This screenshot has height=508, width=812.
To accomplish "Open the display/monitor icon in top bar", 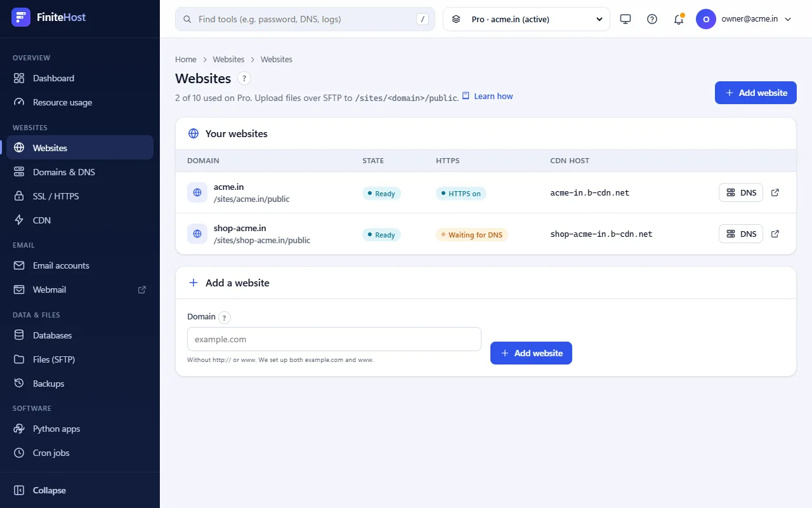I will tap(625, 19).
